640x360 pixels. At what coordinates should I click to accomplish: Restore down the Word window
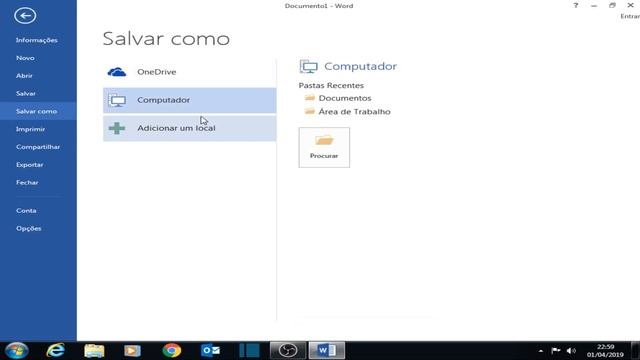click(612, 5)
